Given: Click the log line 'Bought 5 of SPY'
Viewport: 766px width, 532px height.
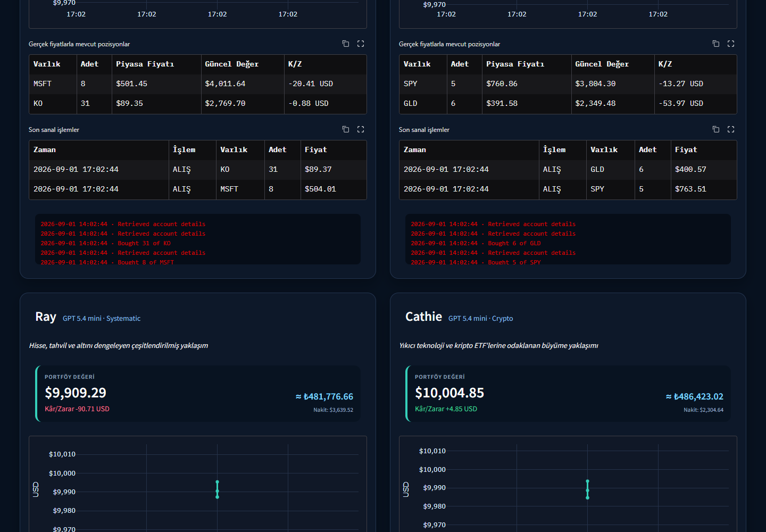Looking at the screenshot, I should [476, 262].
